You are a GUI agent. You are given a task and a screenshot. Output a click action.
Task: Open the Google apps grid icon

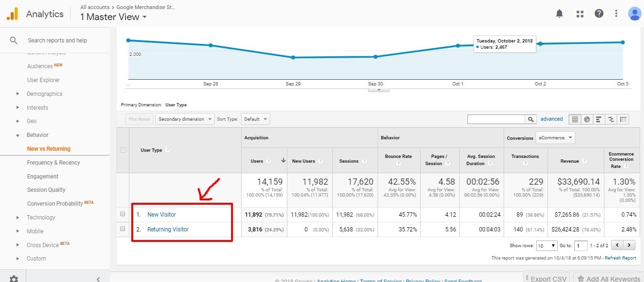click(x=580, y=14)
